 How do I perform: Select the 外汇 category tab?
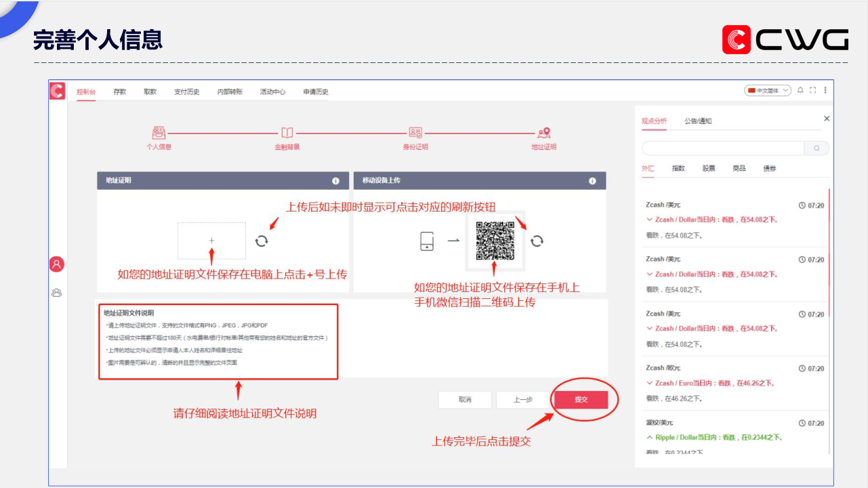click(648, 168)
